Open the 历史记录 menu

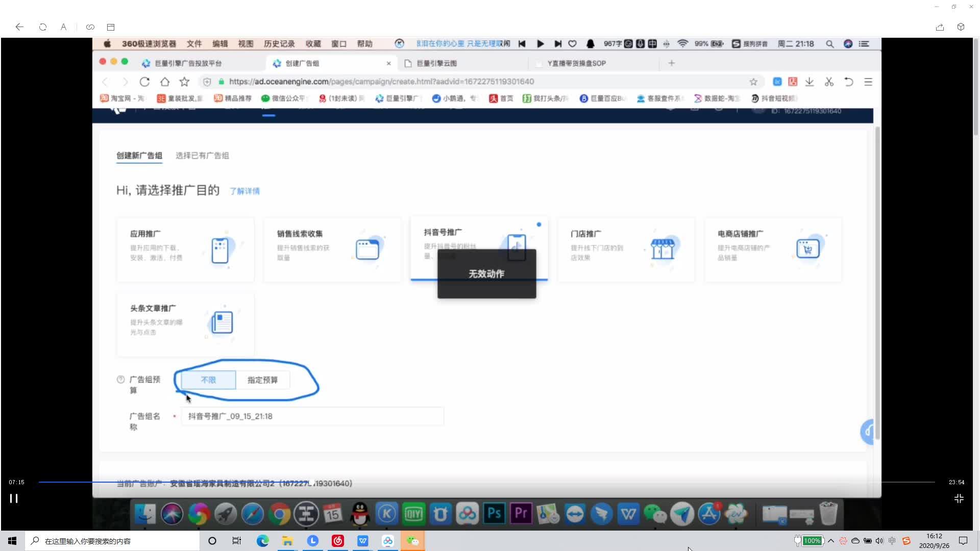pyautogui.click(x=279, y=44)
